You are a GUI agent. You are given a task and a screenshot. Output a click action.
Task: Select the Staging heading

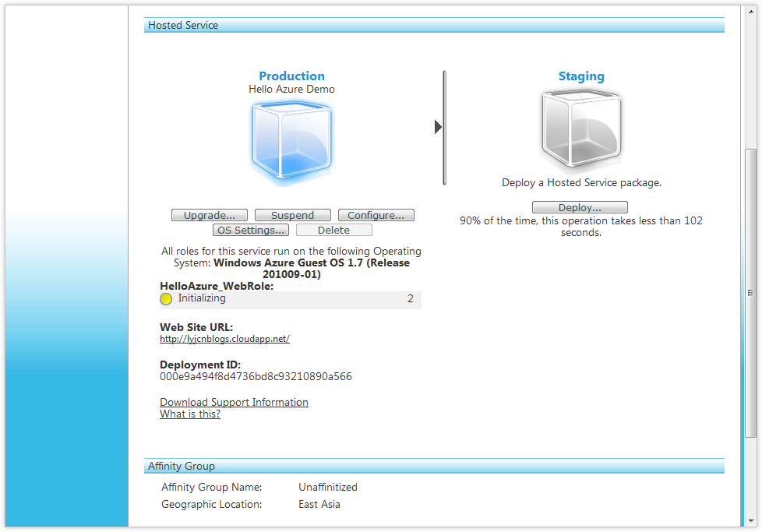[x=581, y=76]
